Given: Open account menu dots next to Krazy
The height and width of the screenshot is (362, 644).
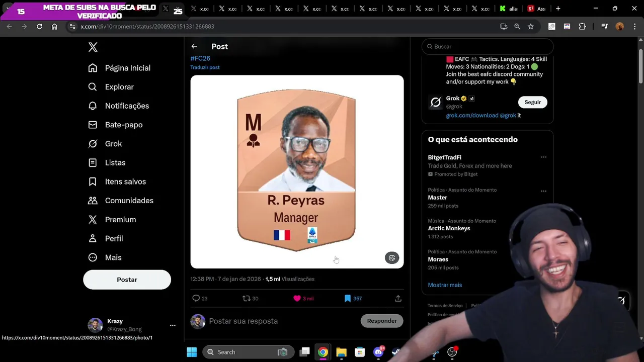Looking at the screenshot, I should pyautogui.click(x=173, y=325).
